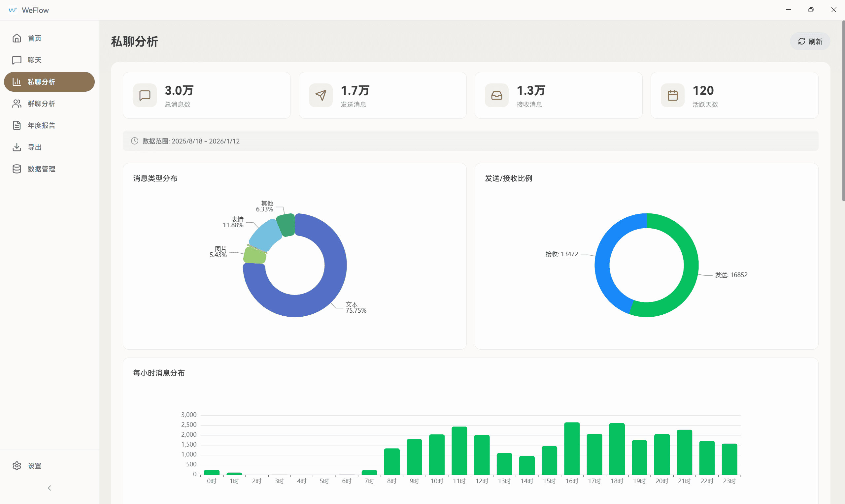Open the 导出 export page
Viewport: 845px width, 504px height.
click(x=34, y=147)
